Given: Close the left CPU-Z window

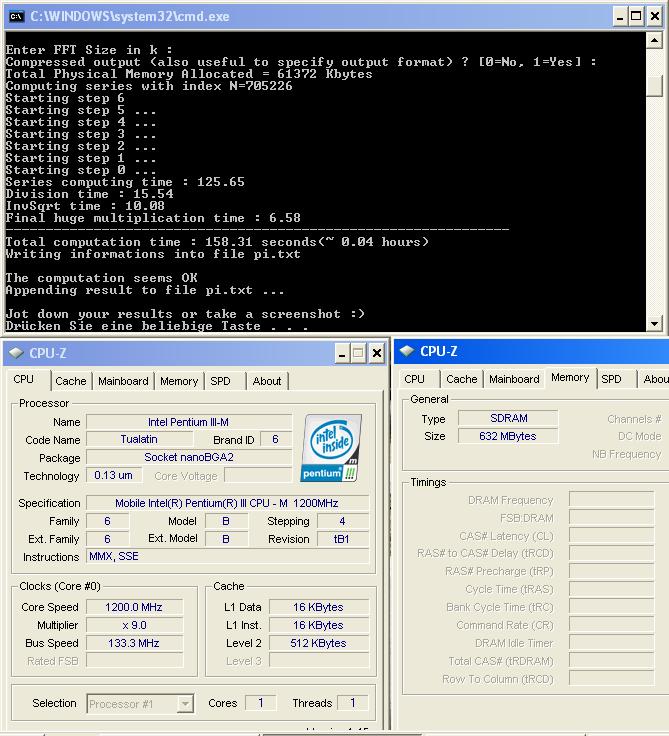Looking at the screenshot, I should click(377, 353).
